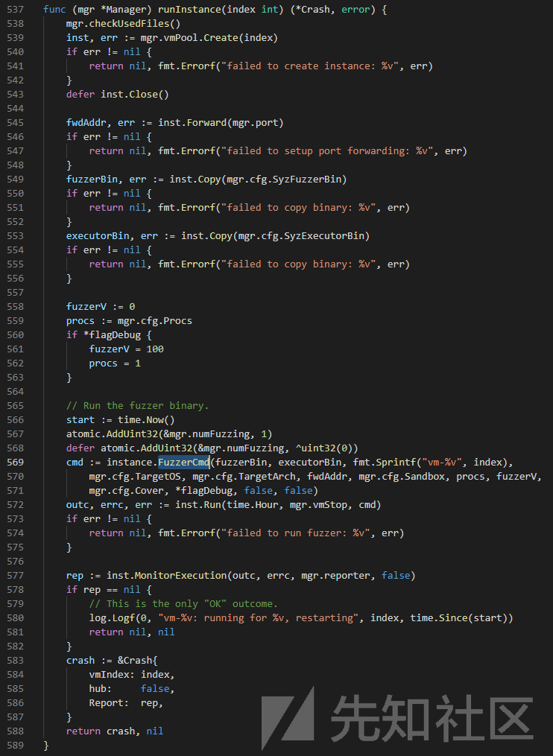Viewport: 553px width, 756px height.
Task: Click the rep == nil condition
Action: click(112, 589)
